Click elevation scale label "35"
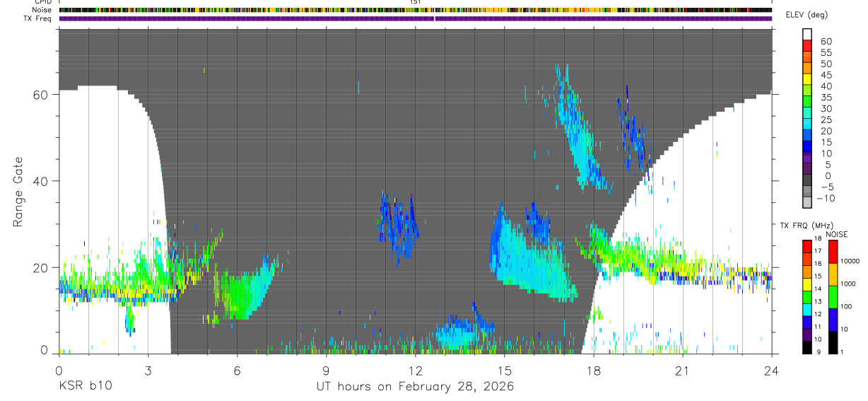Image resolution: width=868 pixels, height=401 pixels. [x=826, y=98]
